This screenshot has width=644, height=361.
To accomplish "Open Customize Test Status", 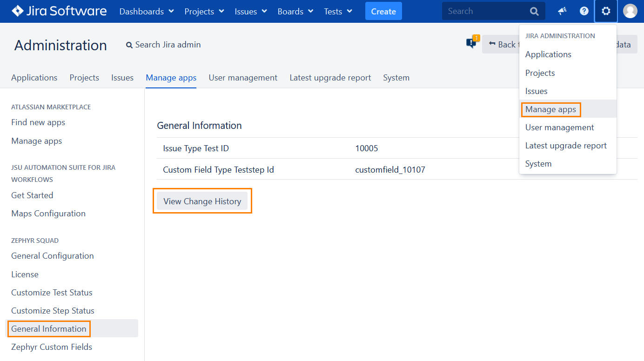I will pos(52,293).
